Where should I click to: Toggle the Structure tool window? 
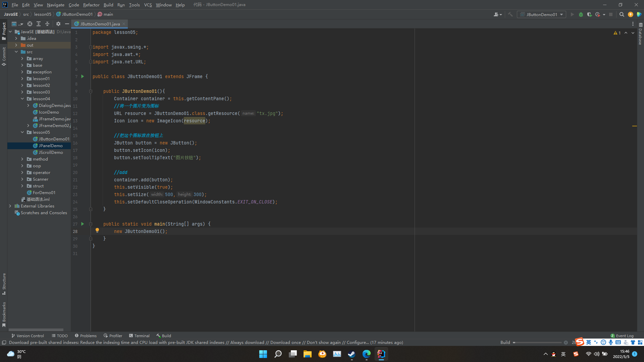tap(4, 284)
